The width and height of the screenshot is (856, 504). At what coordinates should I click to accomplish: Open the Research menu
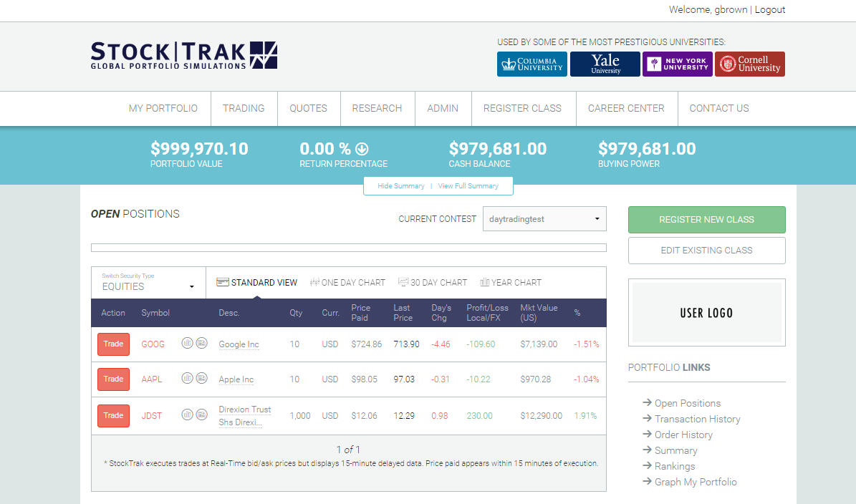377,109
